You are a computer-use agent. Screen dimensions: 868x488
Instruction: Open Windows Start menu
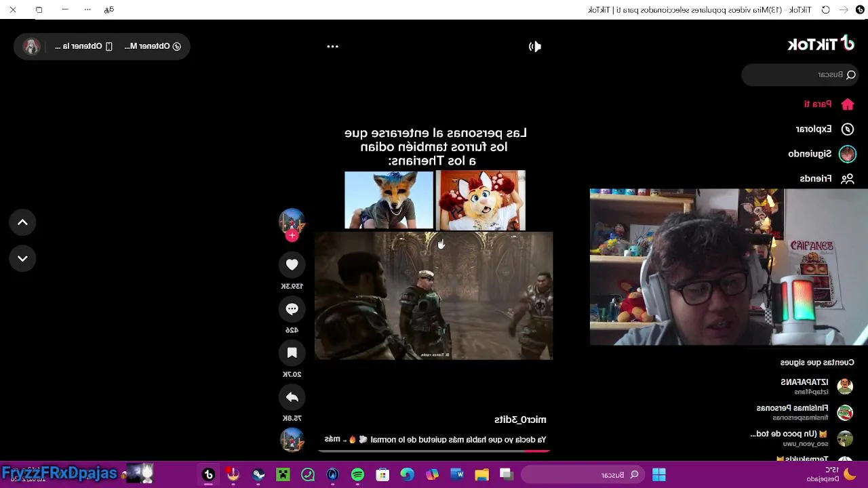658,474
